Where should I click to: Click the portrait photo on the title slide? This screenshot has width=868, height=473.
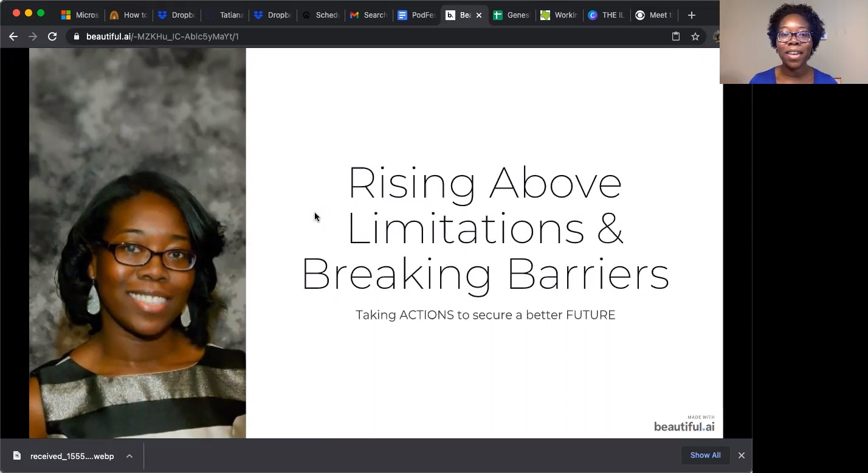137,243
